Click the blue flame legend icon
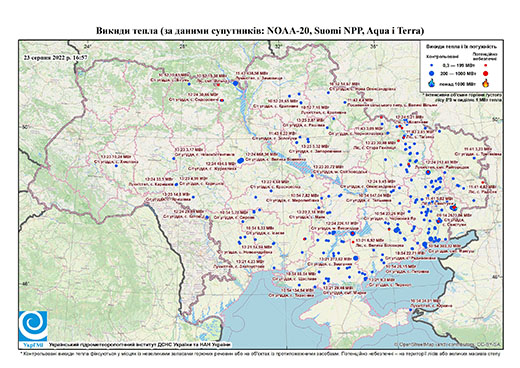The image size is (520, 368). (x=431, y=83)
